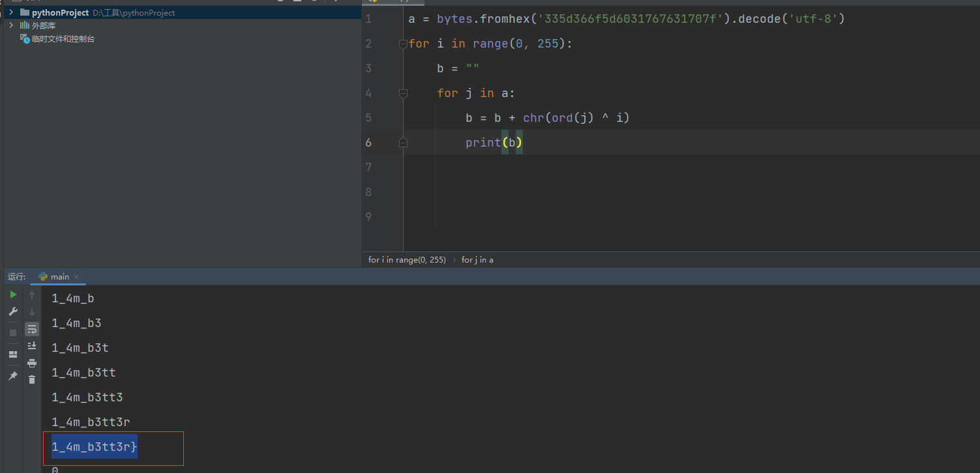Screen dimensions: 980x473
Task: Click the print(b) statement
Action: (494, 143)
